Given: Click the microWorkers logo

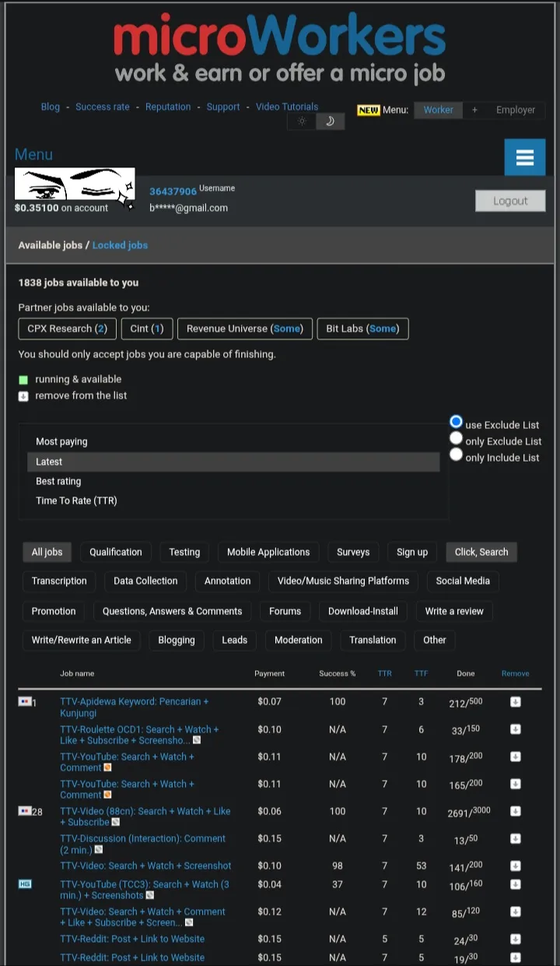Looking at the screenshot, I should tap(280, 49).
